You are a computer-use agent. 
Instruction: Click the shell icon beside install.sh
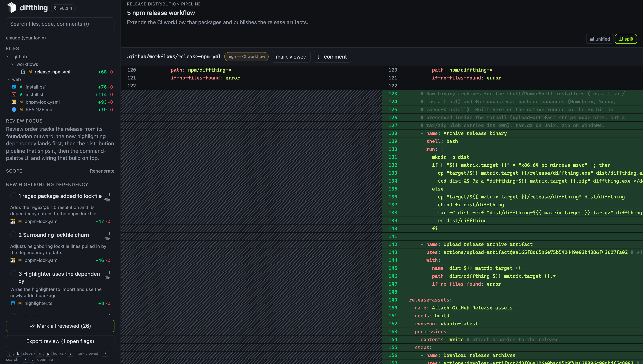[x=14, y=95]
